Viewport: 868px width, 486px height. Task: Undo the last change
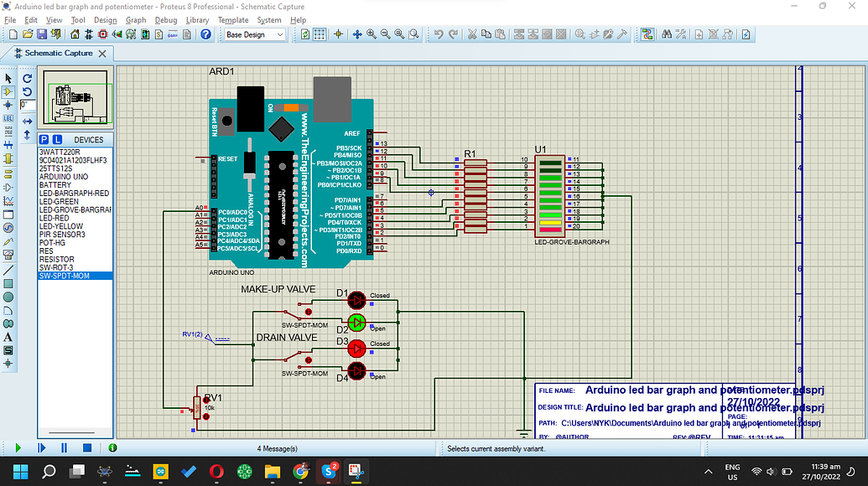439,34
